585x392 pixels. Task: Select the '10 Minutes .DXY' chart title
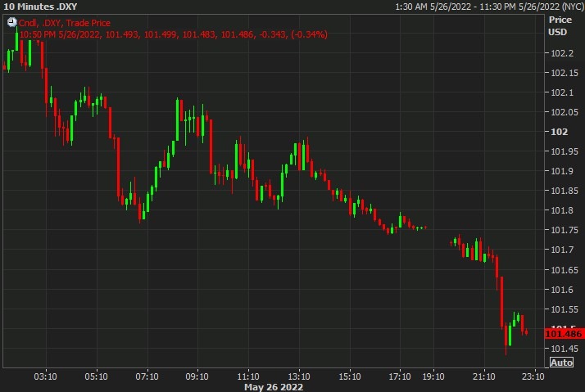pos(40,7)
